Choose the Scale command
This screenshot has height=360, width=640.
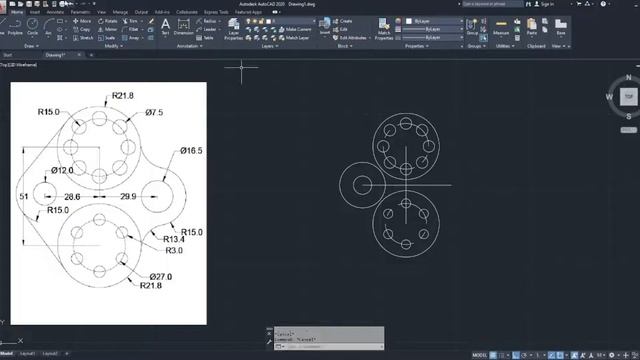pyautogui.click(x=107, y=38)
